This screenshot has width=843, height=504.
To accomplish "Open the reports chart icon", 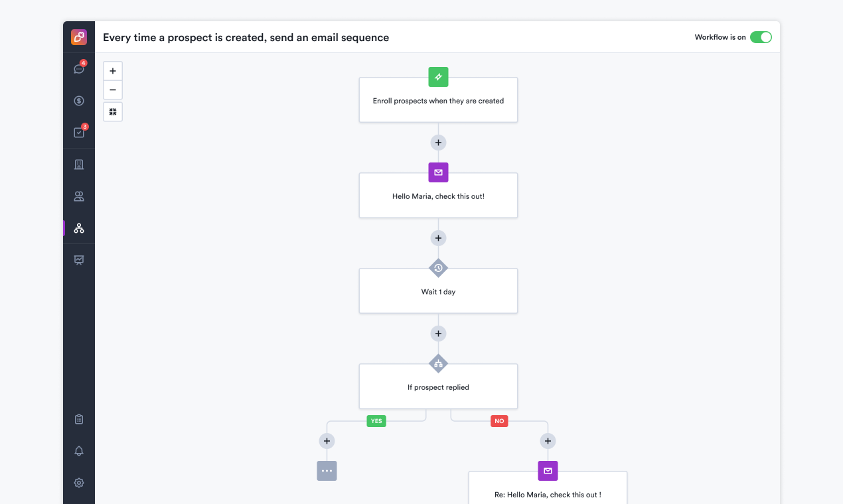I will 78,259.
